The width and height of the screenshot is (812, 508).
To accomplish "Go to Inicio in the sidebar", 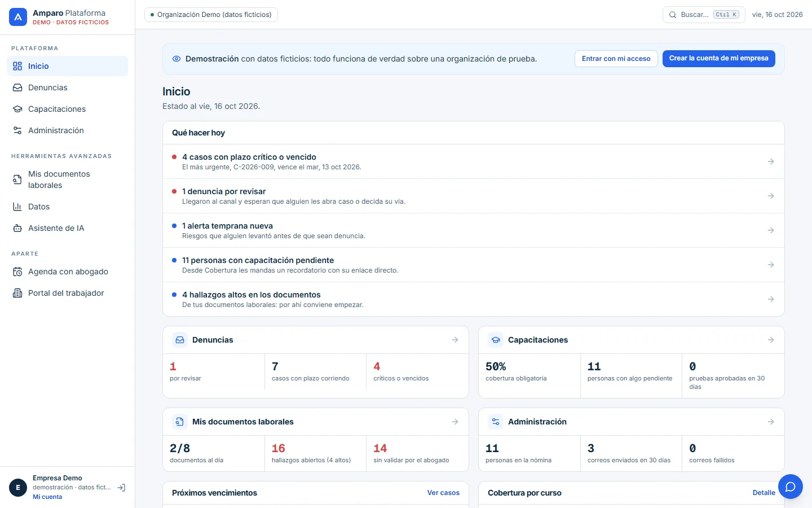I will 67,66.
